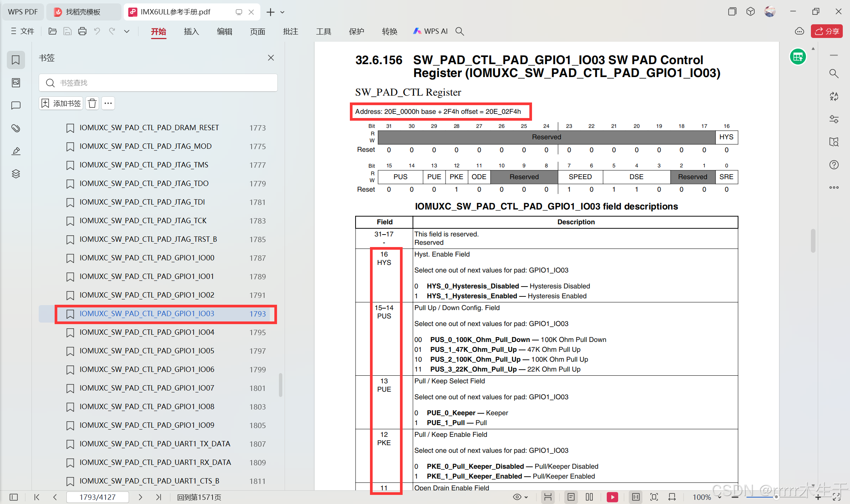Image resolution: width=850 pixels, height=504 pixels.
Task: Toggle single-page continuous view
Action: pyautogui.click(x=571, y=497)
